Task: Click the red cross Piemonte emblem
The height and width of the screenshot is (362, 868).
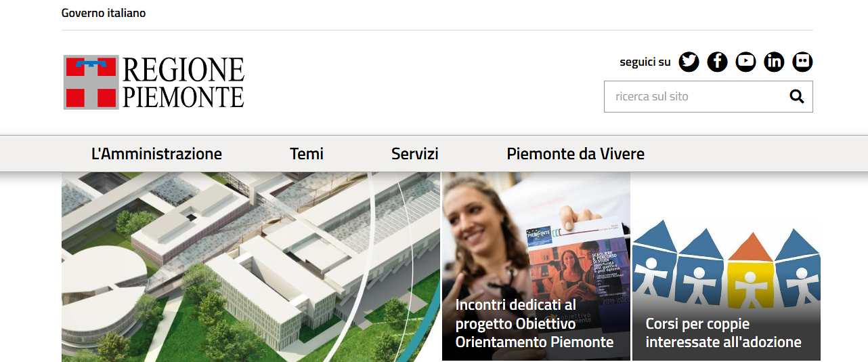Action: [x=91, y=82]
